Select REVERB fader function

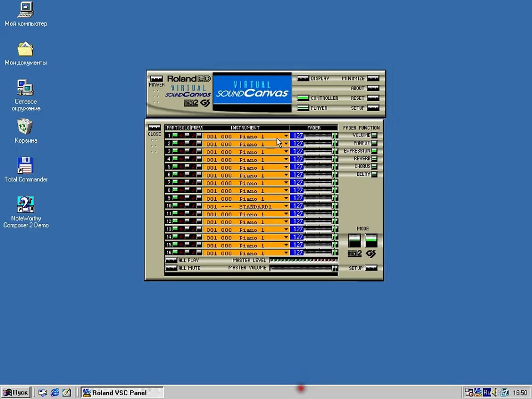click(x=374, y=158)
